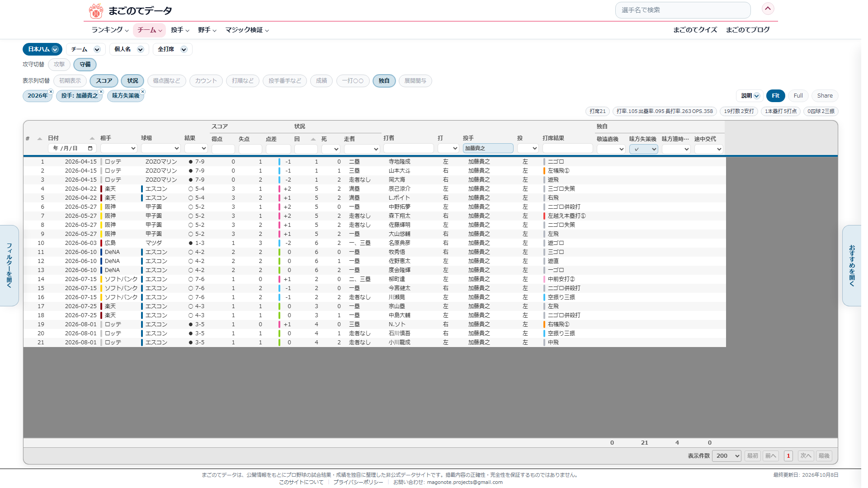
Task: Toggle the スコア column group
Action: point(104,81)
